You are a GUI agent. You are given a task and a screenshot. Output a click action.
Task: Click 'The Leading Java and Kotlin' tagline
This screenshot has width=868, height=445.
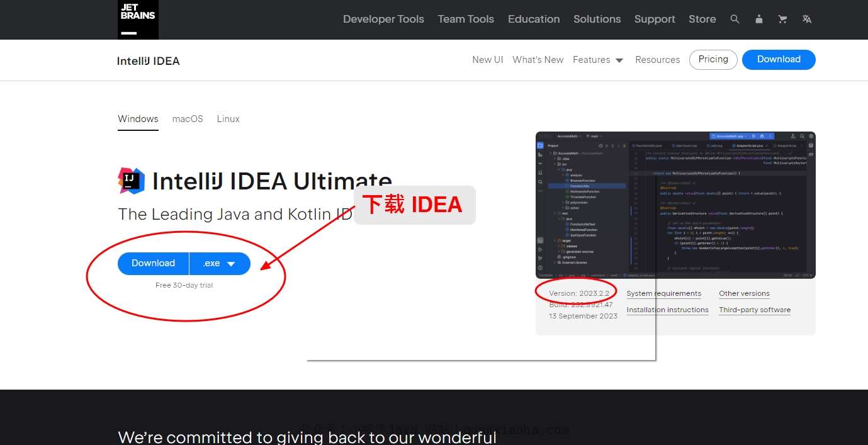pyautogui.click(x=235, y=215)
